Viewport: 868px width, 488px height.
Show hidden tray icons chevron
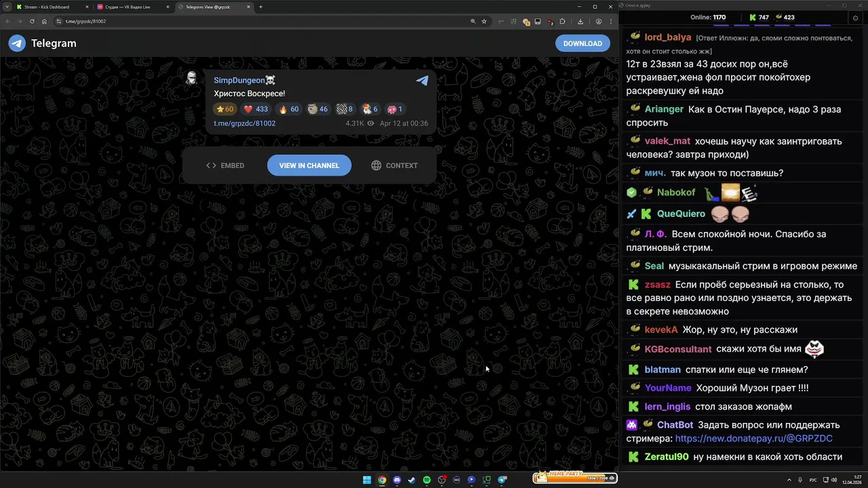pos(789,480)
